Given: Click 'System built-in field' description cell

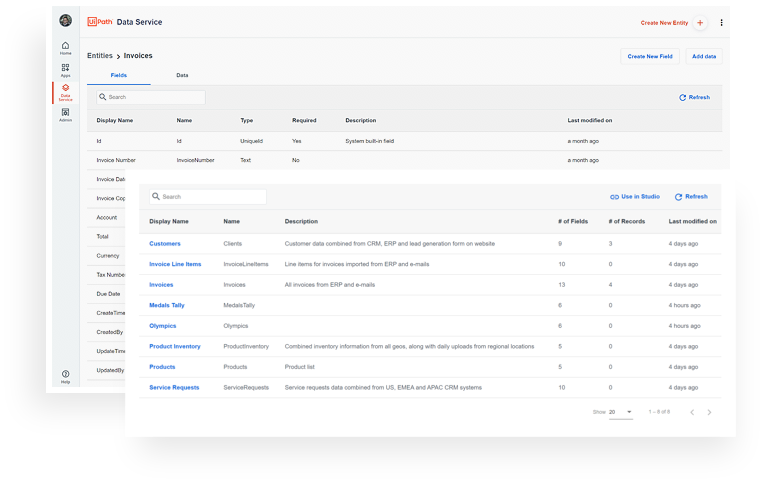Looking at the screenshot, I should (x=370, y=141).
